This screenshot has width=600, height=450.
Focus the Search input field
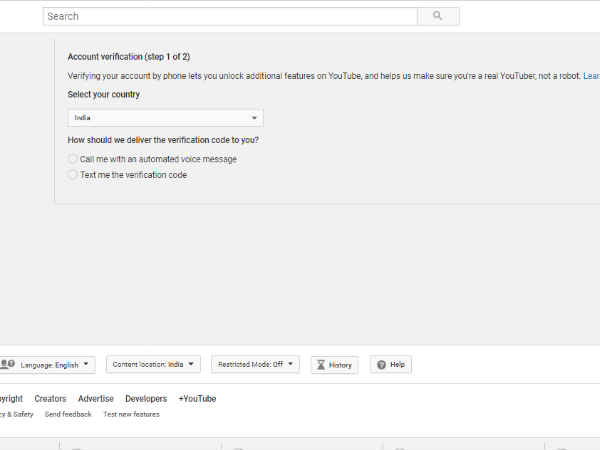click(x=230, y=16)
